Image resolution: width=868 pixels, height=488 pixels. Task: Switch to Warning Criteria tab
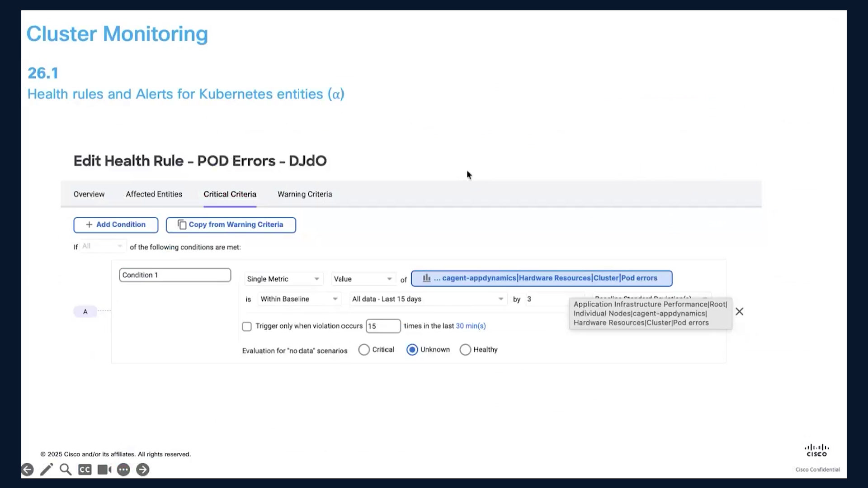click(x=305, y=194)
